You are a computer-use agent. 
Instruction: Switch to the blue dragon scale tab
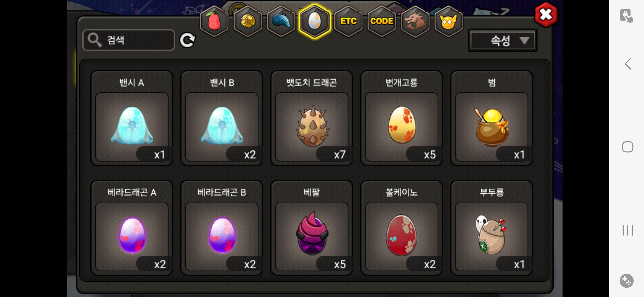tap(281, 21)
